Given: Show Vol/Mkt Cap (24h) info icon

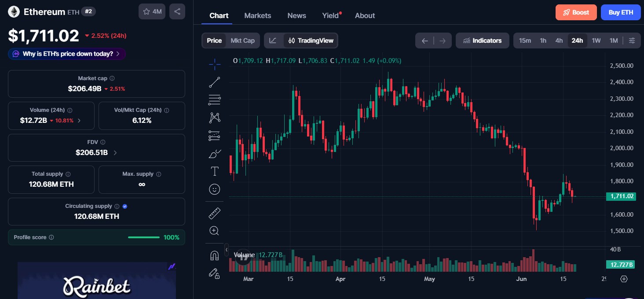Looking at the screenshot, I should [166, 111].
